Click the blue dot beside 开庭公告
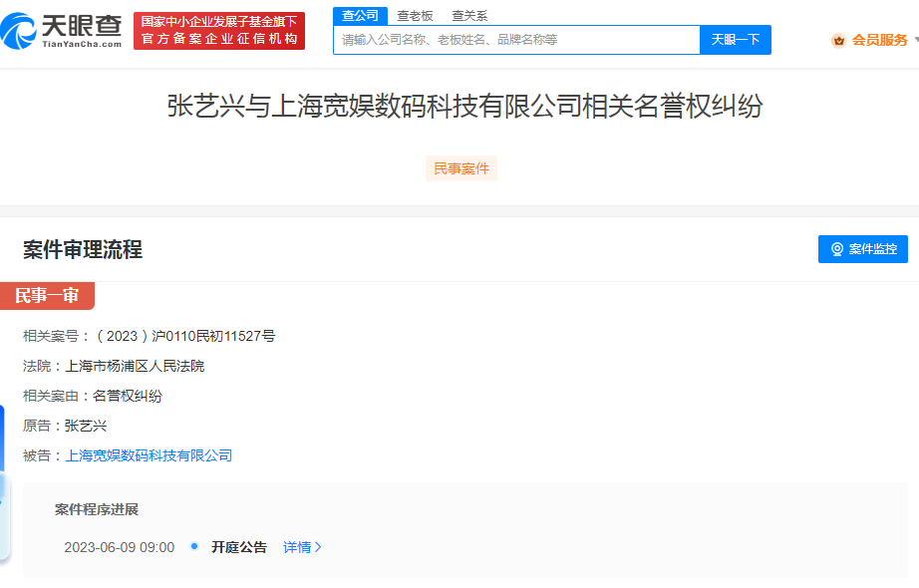This screenshot has height=588, width=919. (194, 547)
